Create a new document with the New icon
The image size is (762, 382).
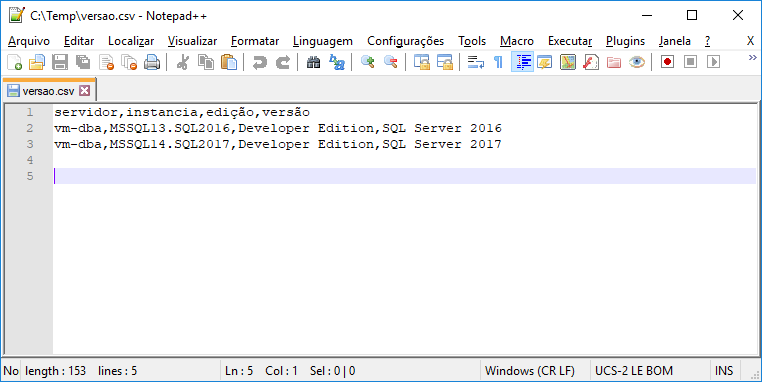(15, 62)
